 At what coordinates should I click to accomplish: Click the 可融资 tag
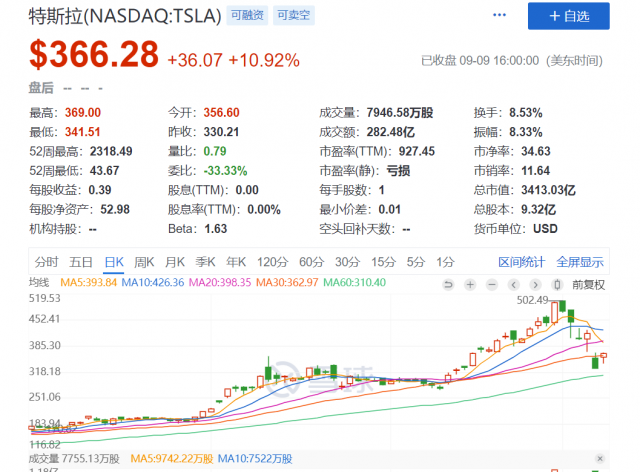point(247,16)
